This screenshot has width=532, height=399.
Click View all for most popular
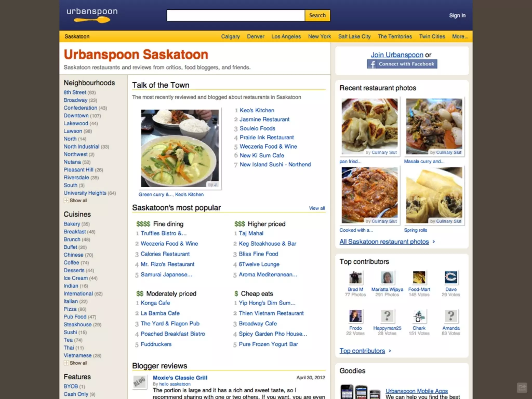317,208
